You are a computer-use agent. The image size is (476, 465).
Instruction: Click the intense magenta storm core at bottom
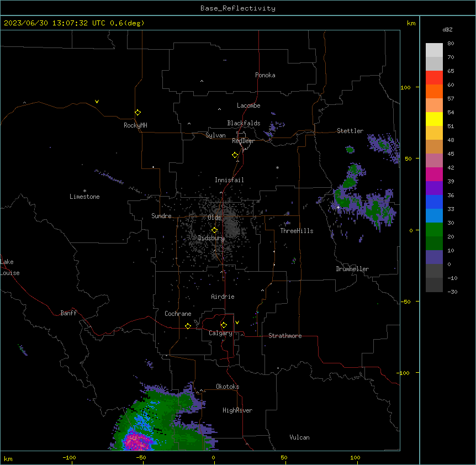[x=136, y=441]
